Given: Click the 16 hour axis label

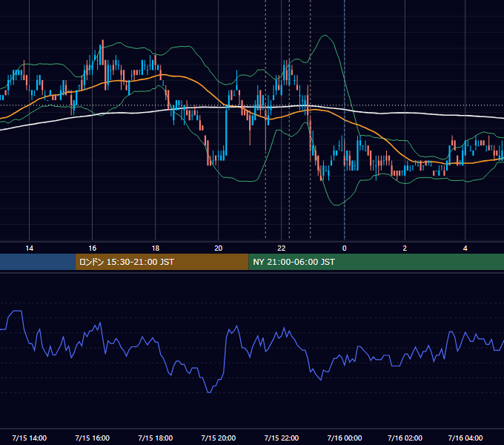Looking at the screenshot, I should [x=92, y=248].
